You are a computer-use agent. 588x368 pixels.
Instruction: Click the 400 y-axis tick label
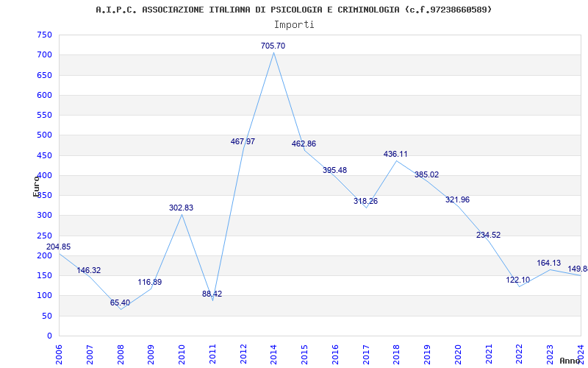click(x=44, y=175)
